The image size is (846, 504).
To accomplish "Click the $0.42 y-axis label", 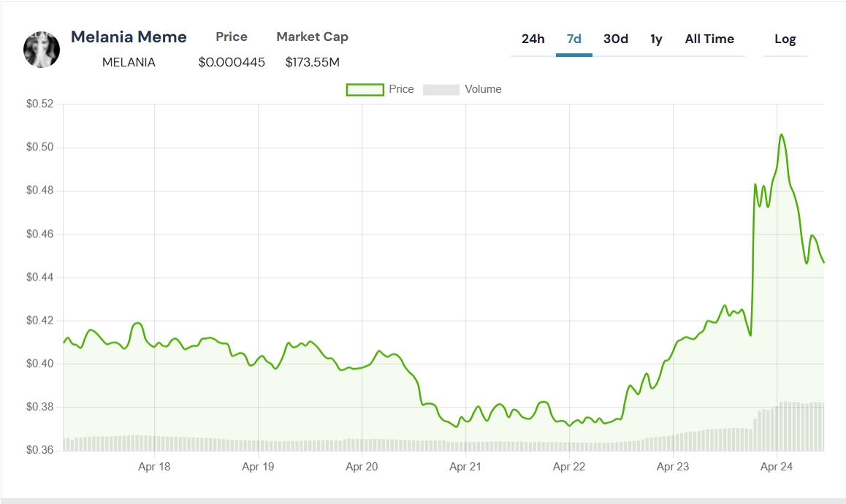I will (40, 321).
